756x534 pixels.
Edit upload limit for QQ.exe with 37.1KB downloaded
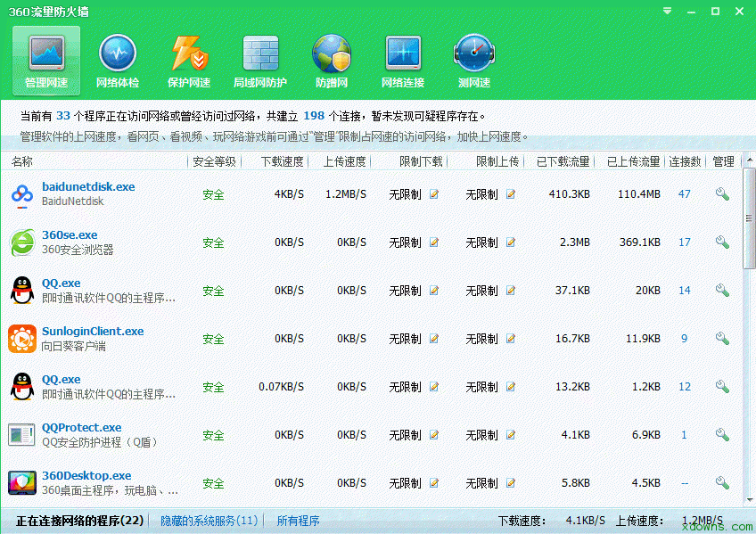(511, 291)
